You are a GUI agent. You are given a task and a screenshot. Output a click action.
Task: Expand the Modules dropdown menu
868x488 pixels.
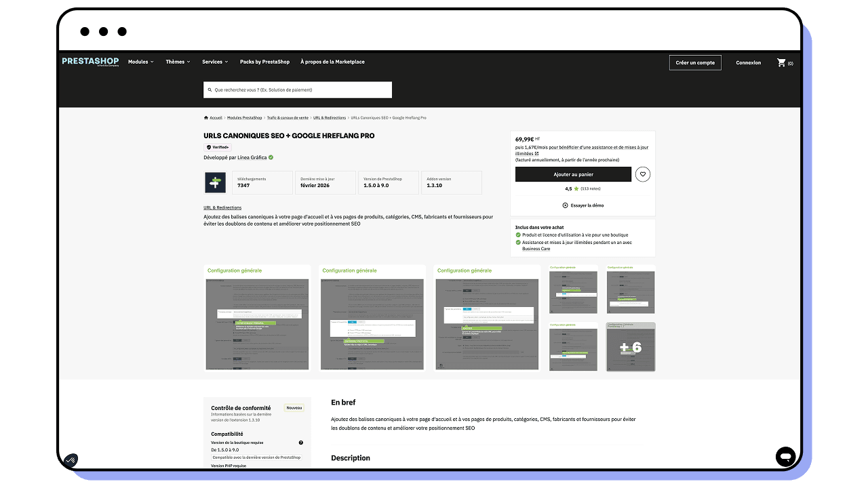pyautogui.click(x=141, y=62)
